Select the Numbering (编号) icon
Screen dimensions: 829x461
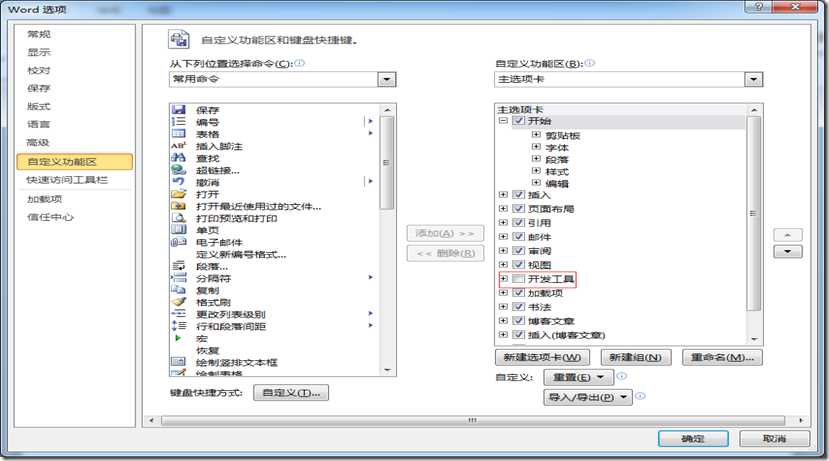point(179,122)
